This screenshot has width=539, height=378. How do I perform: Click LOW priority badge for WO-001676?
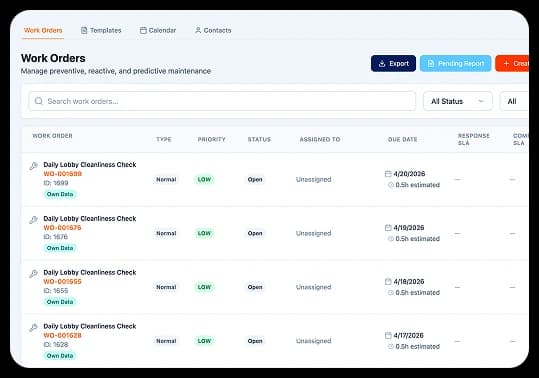tap(204, 233)
